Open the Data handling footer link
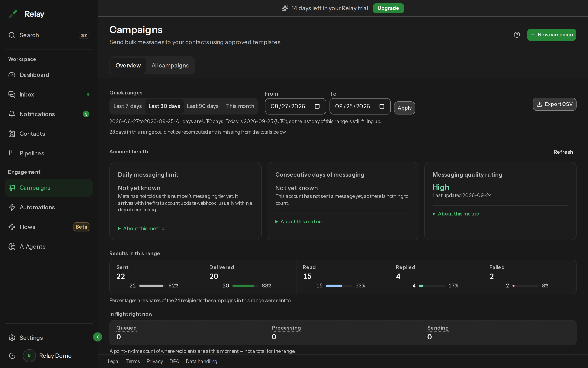This screenshot has height=368, width=588. pyautogui.click(x=202, y=361)
